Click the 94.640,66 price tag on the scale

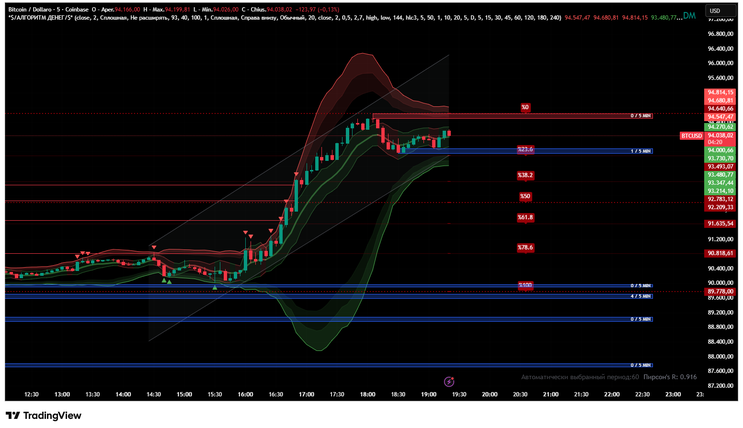pos(720,109)
